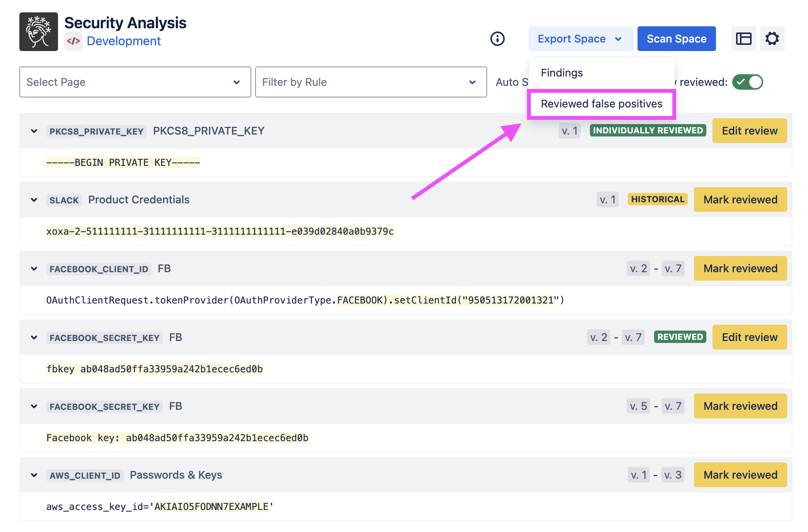
Task: Click the Development space code icon
Action: click(73, 41)
